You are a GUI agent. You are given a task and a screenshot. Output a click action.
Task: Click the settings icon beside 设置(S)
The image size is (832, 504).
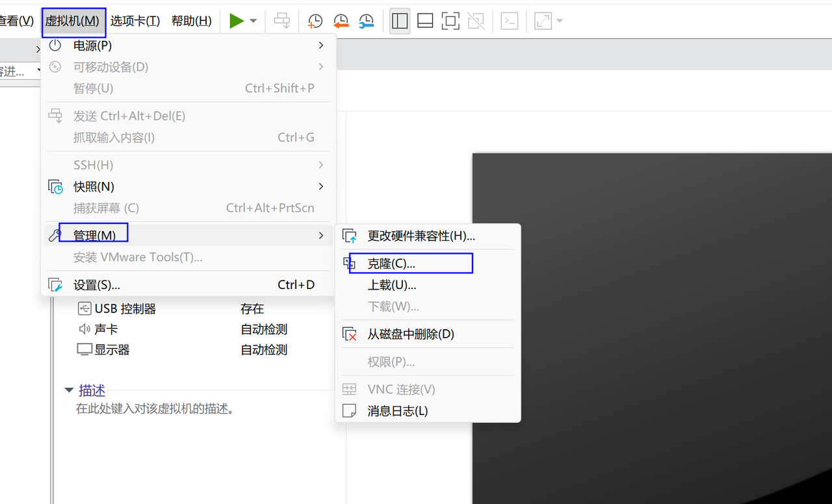coord(55,285)
